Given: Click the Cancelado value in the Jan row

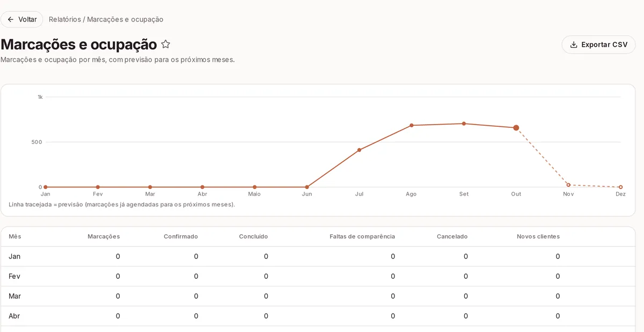Looking at the screenshot, I should point(465,256).
